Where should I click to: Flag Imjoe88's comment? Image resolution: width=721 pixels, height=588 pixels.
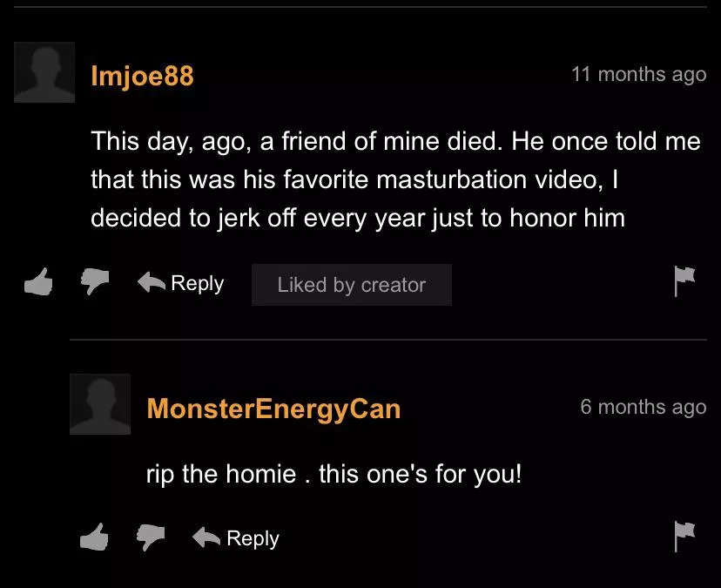[x=684, y=281]
